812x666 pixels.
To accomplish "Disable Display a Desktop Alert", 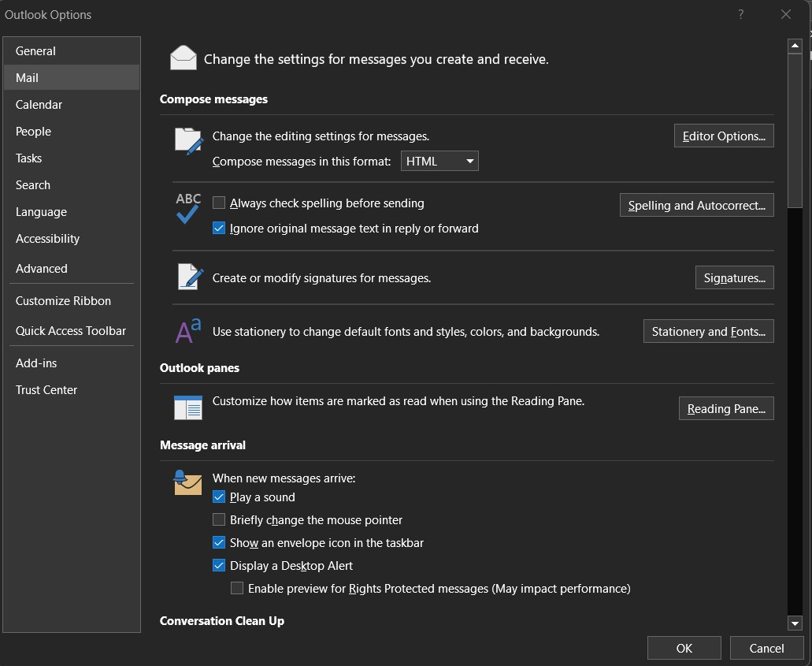I will coord(219,566).
